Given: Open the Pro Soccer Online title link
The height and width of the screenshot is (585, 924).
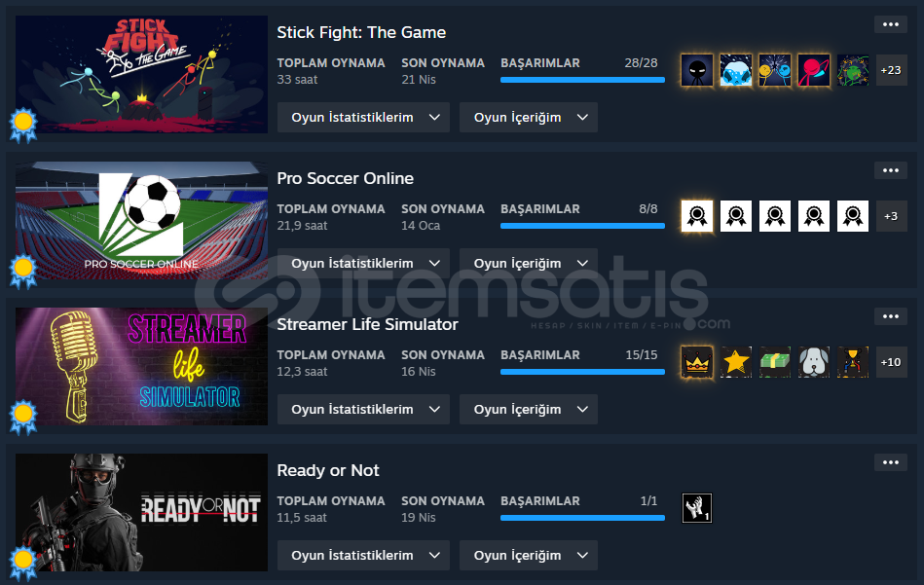Looking at the screenshot, I should [x=346, y=178].
